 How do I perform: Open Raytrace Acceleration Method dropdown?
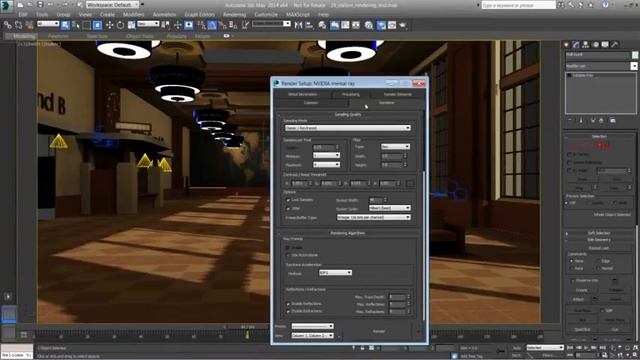click(335, 273)
